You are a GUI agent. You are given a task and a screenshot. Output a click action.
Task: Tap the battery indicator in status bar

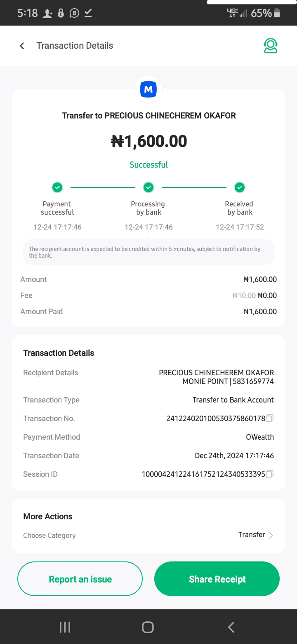click(277, 13)
